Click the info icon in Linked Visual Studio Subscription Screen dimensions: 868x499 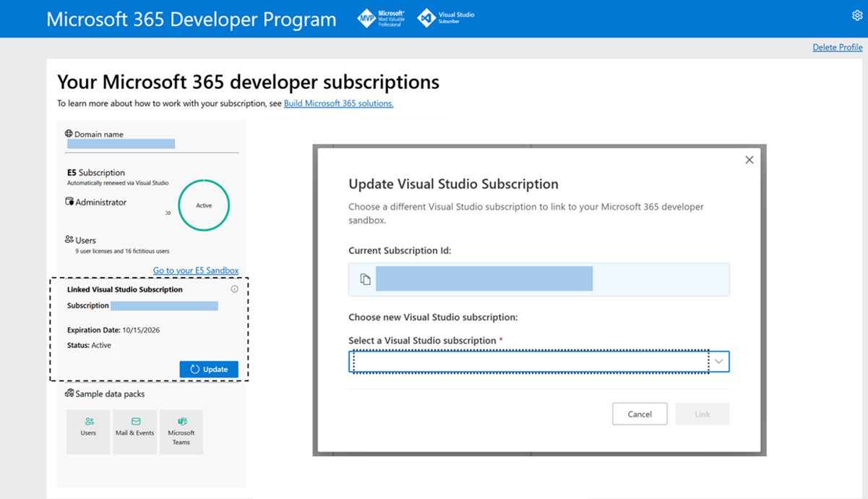[x=234, y=289]
